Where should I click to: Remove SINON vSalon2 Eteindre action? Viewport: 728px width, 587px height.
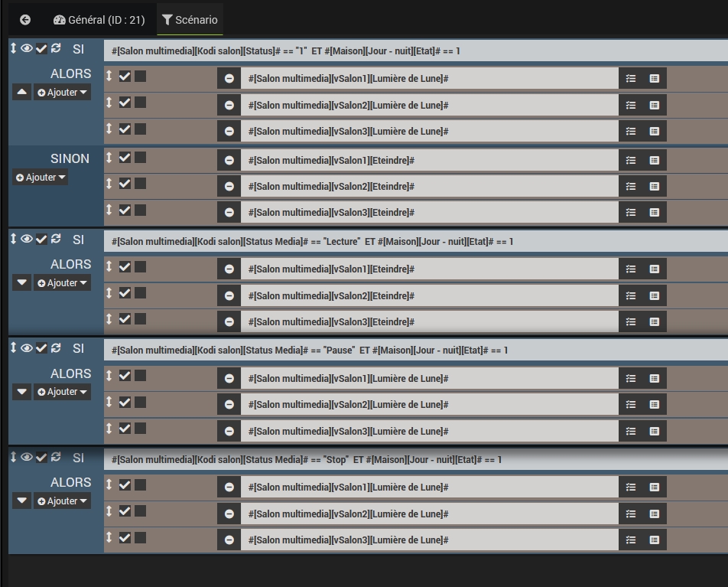[x=229, y=187]
